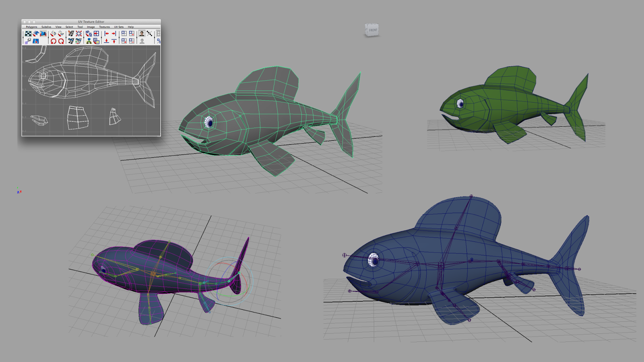Flip selected UVs in U direction
The width and height of the screenshot is (644, 362).
(53, 33)
